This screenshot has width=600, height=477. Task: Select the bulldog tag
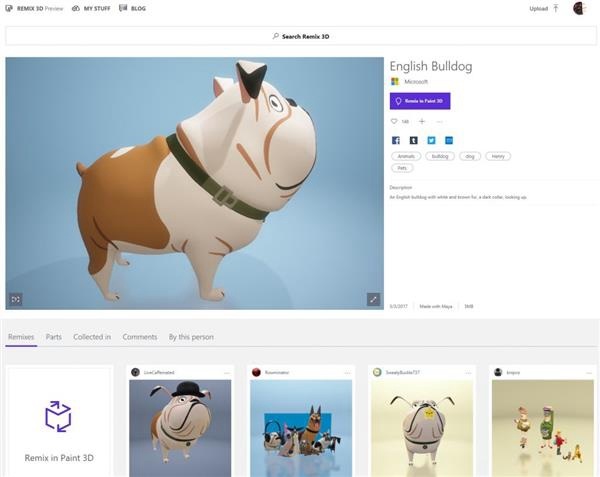click(440, 156)
